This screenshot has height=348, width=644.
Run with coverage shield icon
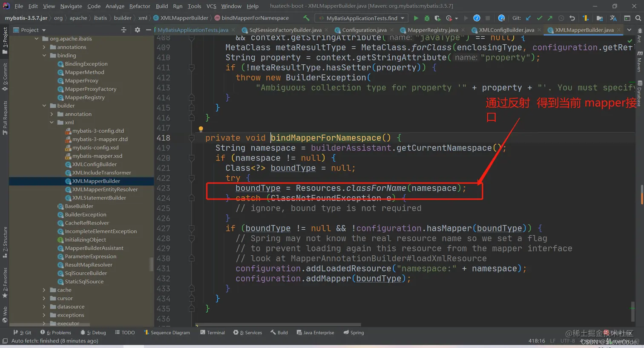coord(437,18)
